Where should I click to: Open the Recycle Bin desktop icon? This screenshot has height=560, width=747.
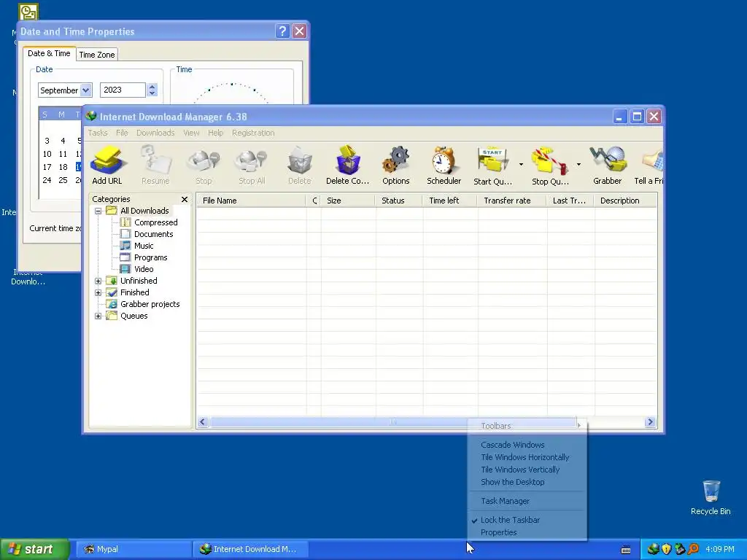(x=711, y=497)
